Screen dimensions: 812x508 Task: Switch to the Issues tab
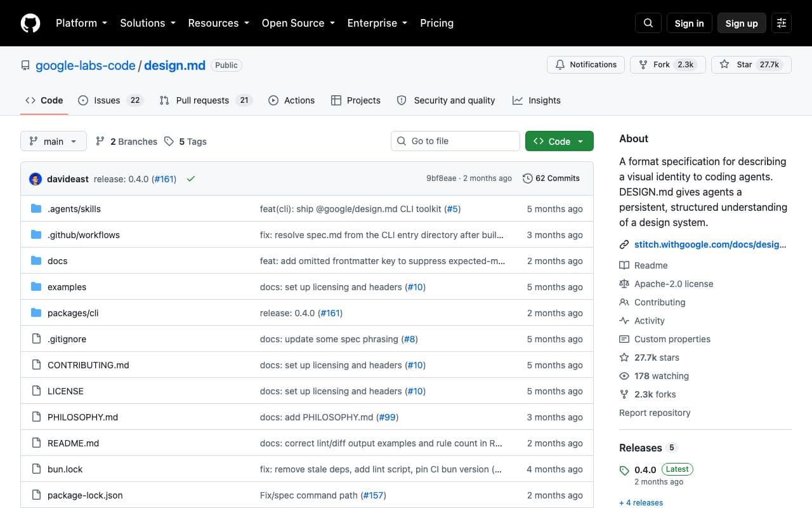tap(110, 100)
